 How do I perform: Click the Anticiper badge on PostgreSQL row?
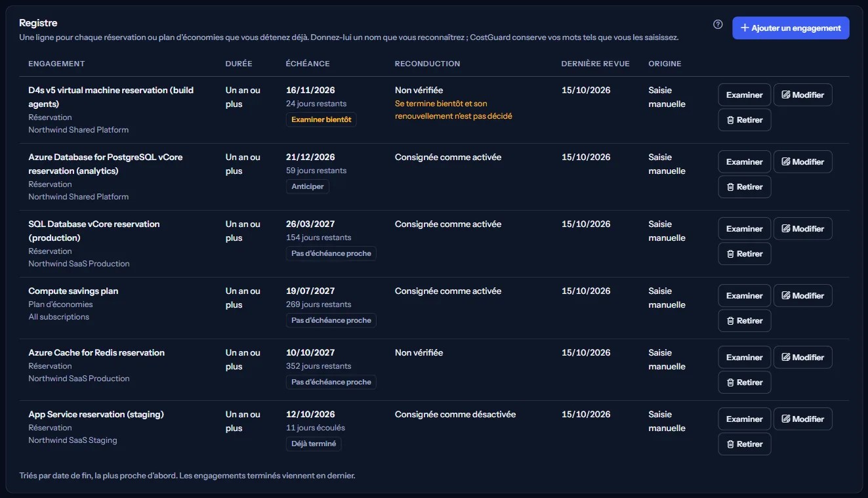click(308, 186)
